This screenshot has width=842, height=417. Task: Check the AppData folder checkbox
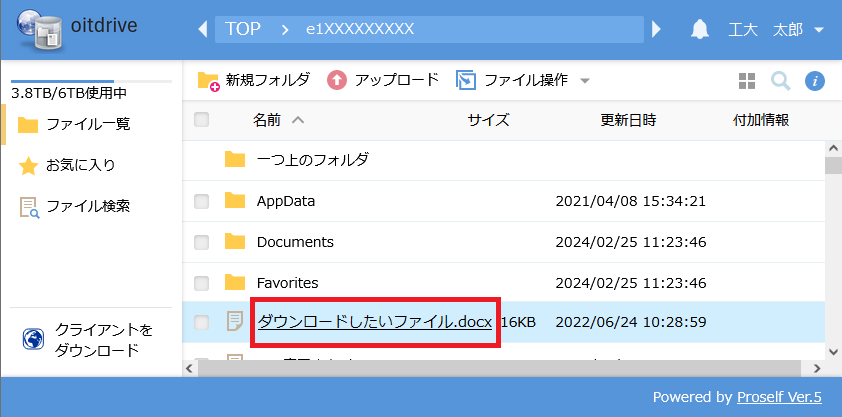click(201, 201)
